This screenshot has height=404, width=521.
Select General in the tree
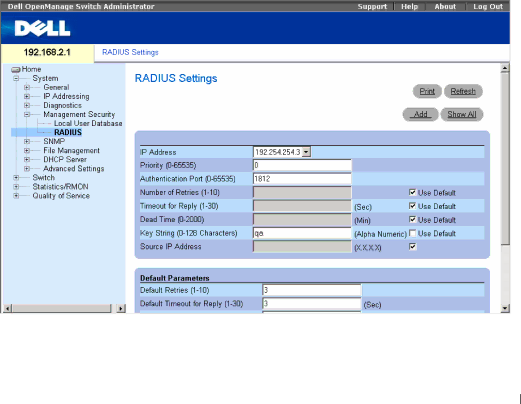pyautogui.click(x=56, y=87)
